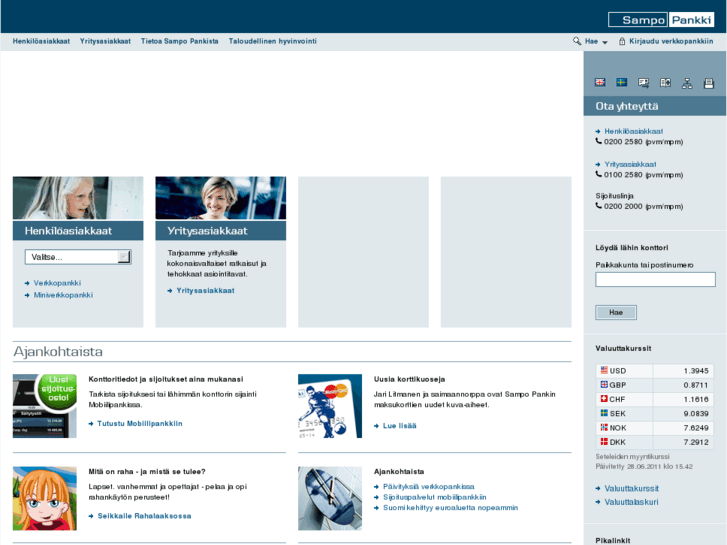Image resolution: width=727 pixels, height=545 pixels.
Task: Click the USD flag icon
Action: click(604, 370)
